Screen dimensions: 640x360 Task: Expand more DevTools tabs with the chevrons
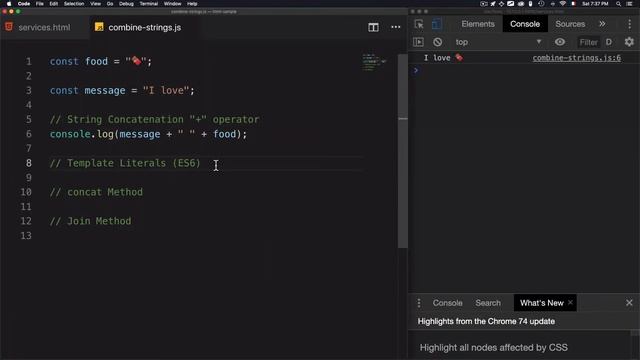[602, 24]
